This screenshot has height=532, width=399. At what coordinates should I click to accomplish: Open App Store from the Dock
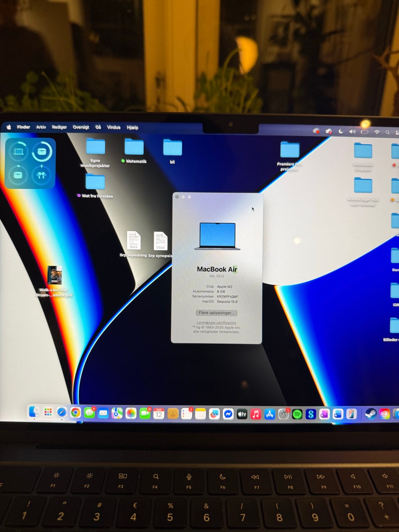coord(269,414)
